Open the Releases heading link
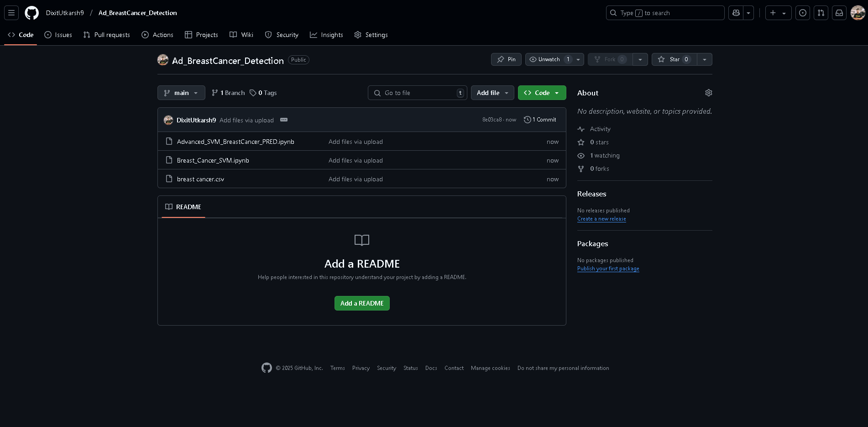 pyautogui.click(x=591, y=194)
